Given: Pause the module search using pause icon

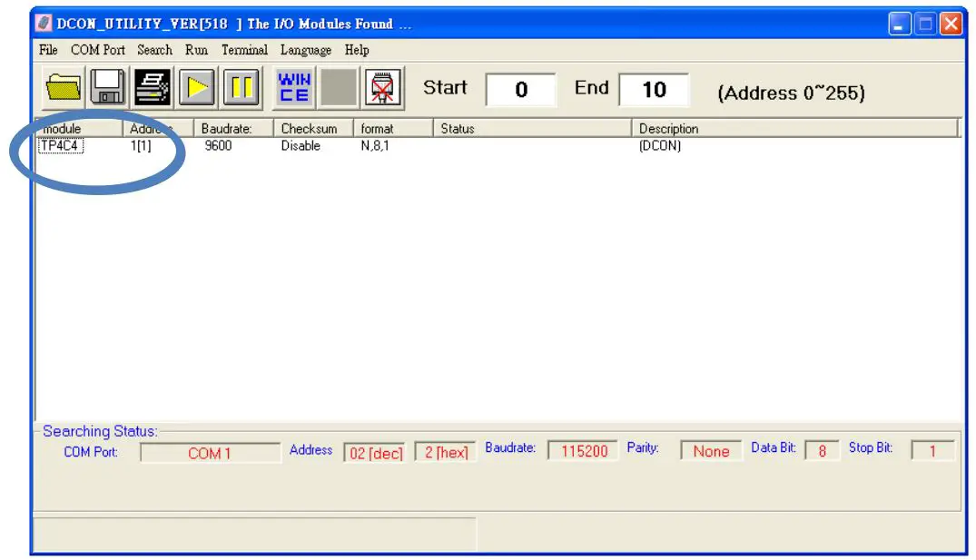Looking at the screenshot, I should [243, 87].
